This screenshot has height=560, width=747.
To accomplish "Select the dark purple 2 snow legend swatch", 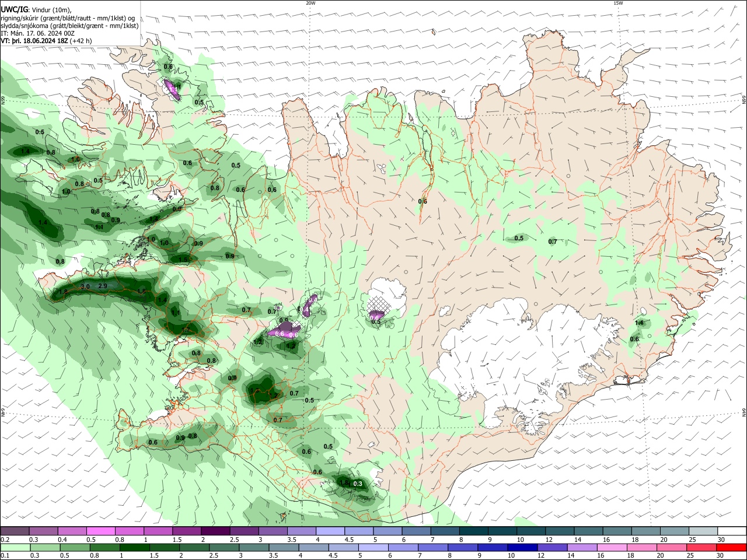I will click(x=215, y=531).
